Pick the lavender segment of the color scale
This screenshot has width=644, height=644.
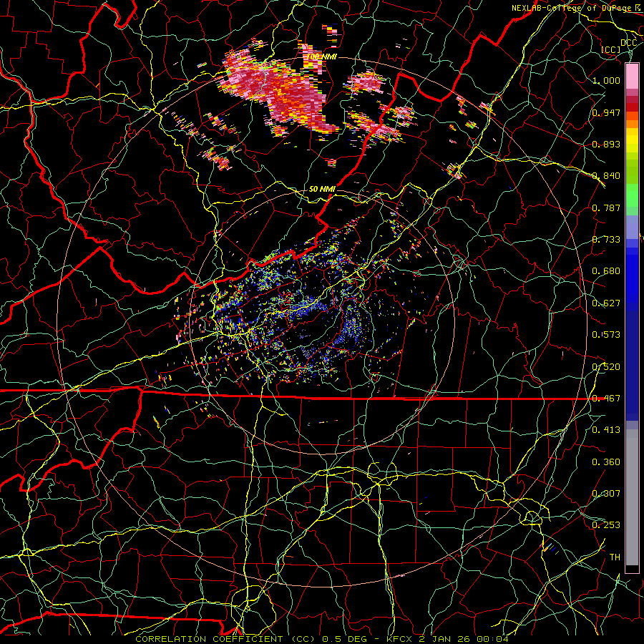coord(632,227)
